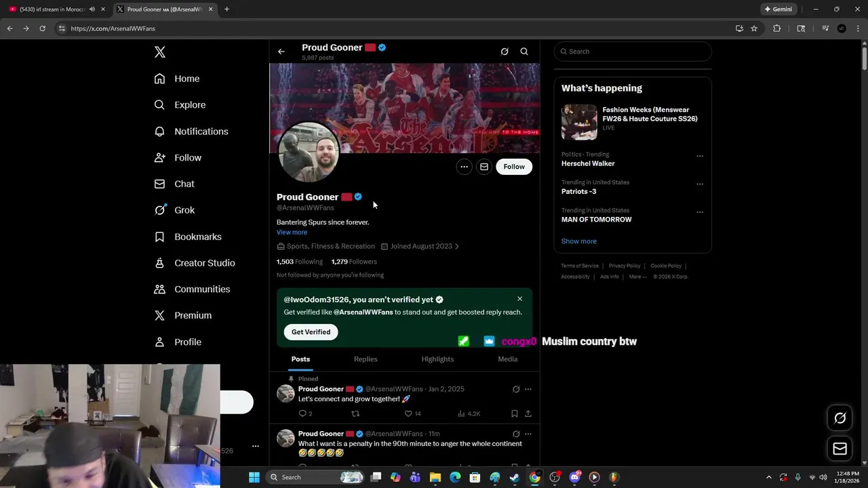868x488 pixels.
Task: Like the pinned post
Action: click(x=412, y=413)
